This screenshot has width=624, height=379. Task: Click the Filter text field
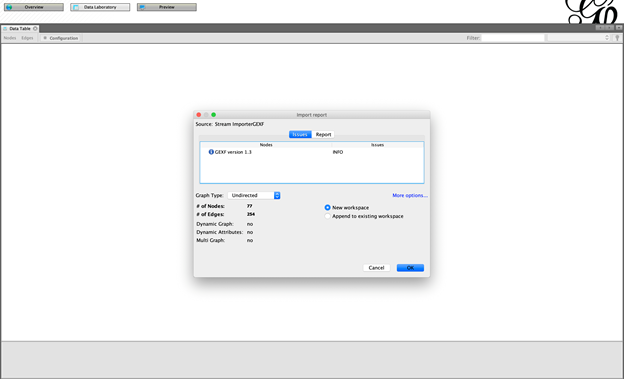(513, 38)
